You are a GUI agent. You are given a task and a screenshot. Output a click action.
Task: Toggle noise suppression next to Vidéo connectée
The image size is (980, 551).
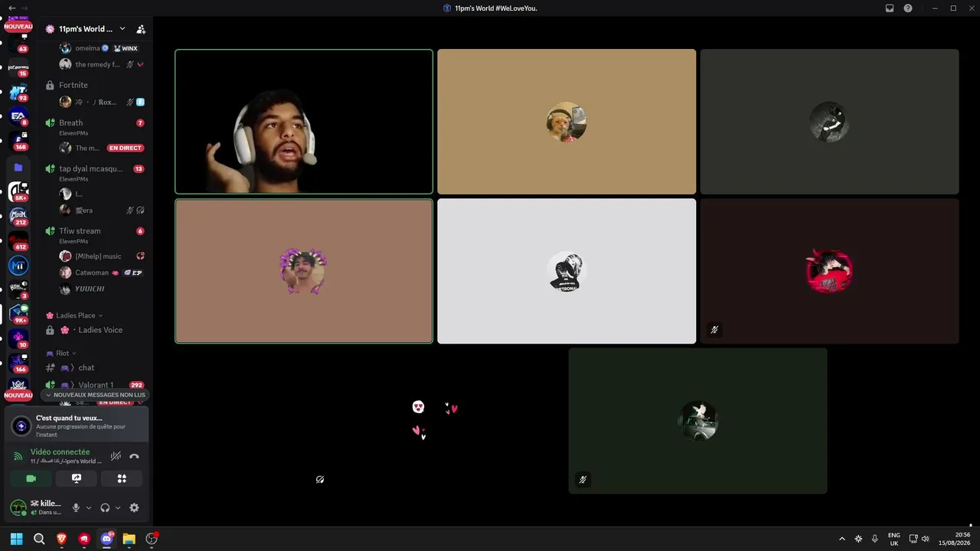pos(116,456)
